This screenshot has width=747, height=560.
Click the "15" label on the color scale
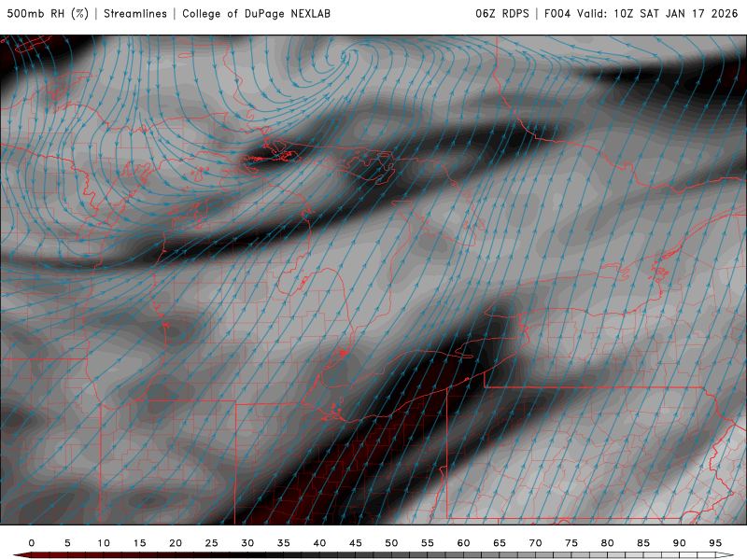tap(139, 543)
